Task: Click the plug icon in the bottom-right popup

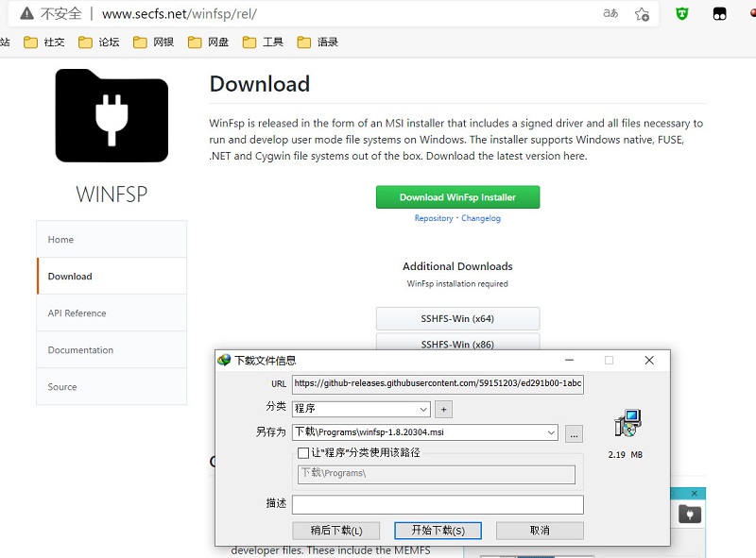Action: tap(690, 515)
